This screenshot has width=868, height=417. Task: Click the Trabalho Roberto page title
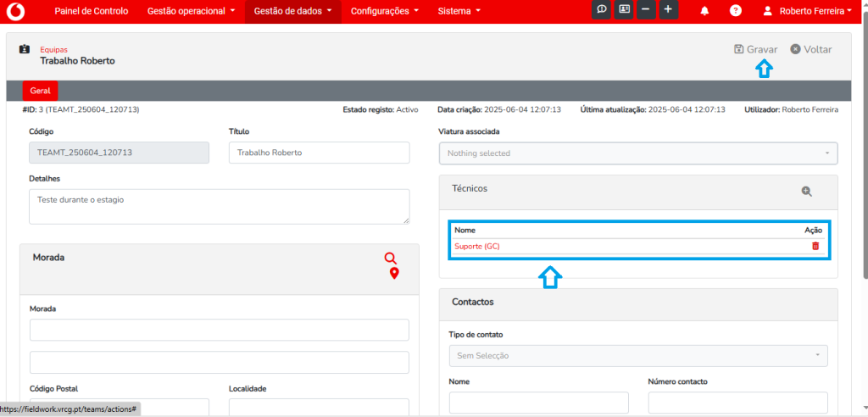tap(77, 61)
